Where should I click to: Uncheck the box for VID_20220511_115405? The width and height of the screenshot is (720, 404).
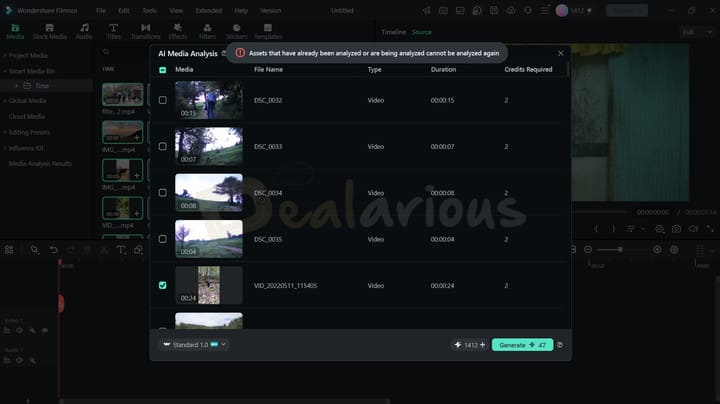[x=163, y=286]
